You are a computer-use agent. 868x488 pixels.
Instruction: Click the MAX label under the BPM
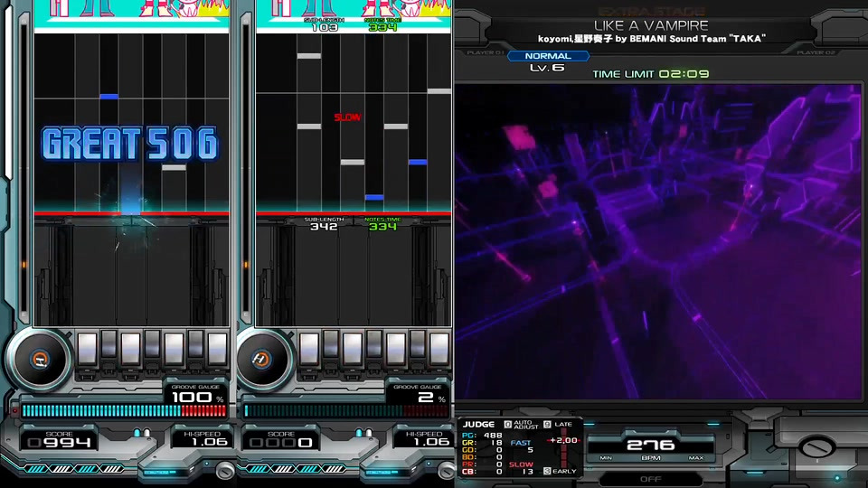click(696, 457)
